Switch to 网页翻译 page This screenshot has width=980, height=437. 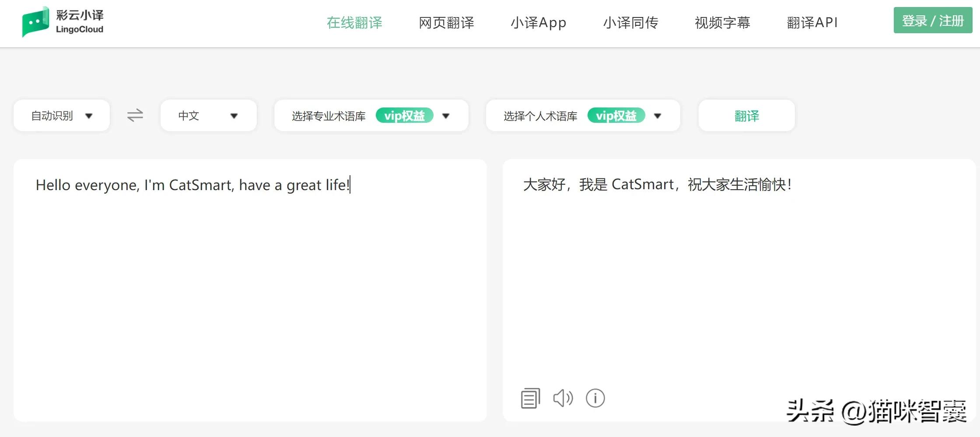446,23
